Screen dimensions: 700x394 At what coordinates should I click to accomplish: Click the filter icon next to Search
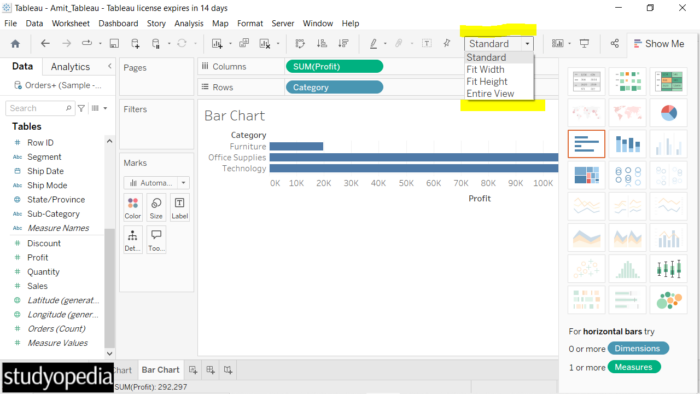pyautogui.click(x=81, y=108)
